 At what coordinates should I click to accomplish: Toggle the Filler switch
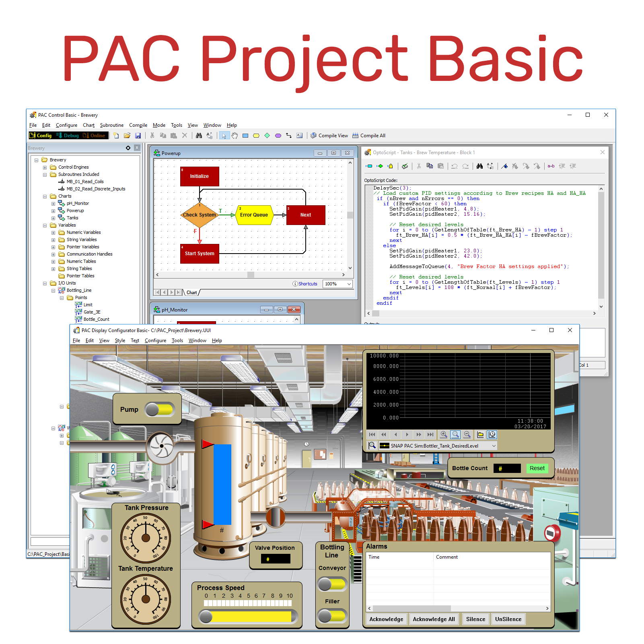click(332, 616)
